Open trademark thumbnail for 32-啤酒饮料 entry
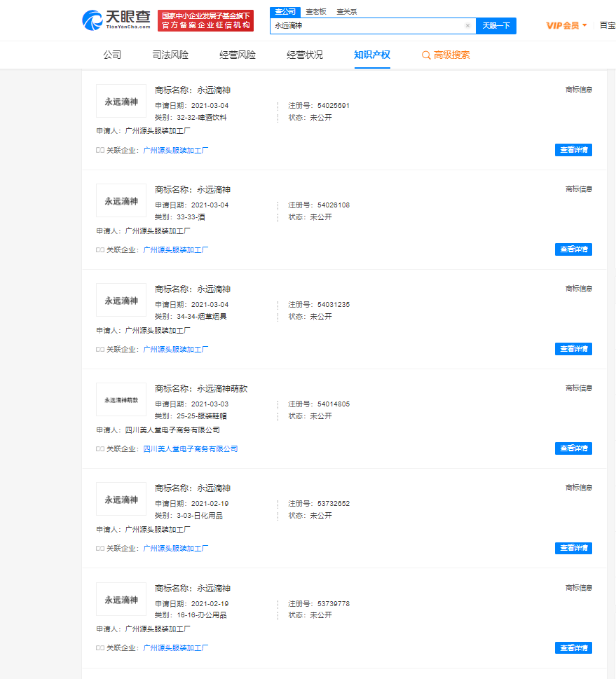 121,101
